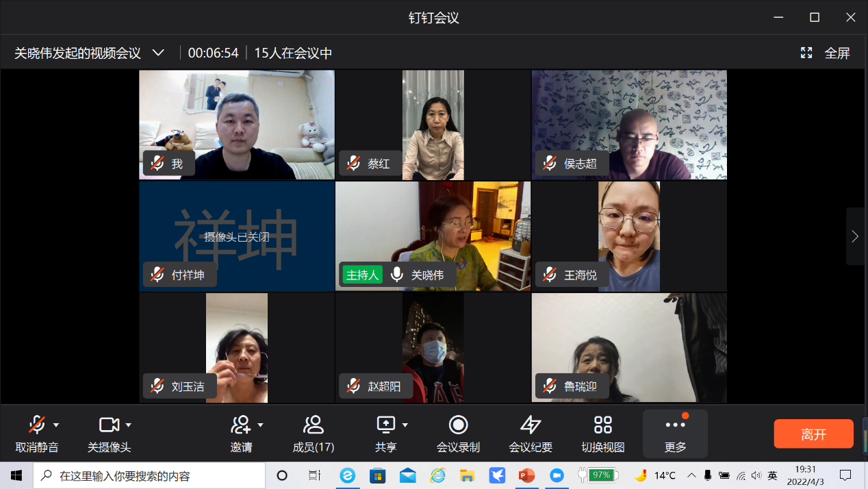This screenshot has height=489, width=868.
Task: Select 王海悦 video tile
Action: [629, 236]
